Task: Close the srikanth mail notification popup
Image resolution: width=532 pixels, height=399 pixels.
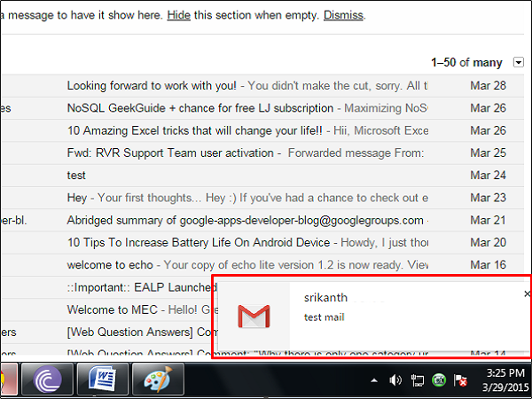Action: pyautogui.click(x=527, y=293)
